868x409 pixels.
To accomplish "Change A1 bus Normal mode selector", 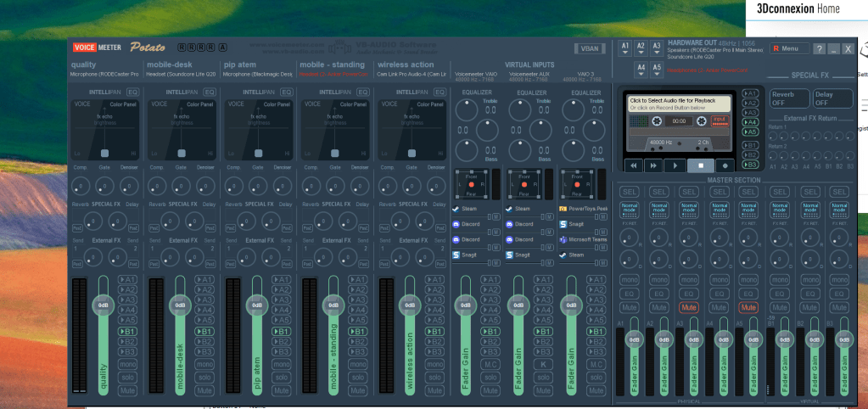I will point(629,210).
